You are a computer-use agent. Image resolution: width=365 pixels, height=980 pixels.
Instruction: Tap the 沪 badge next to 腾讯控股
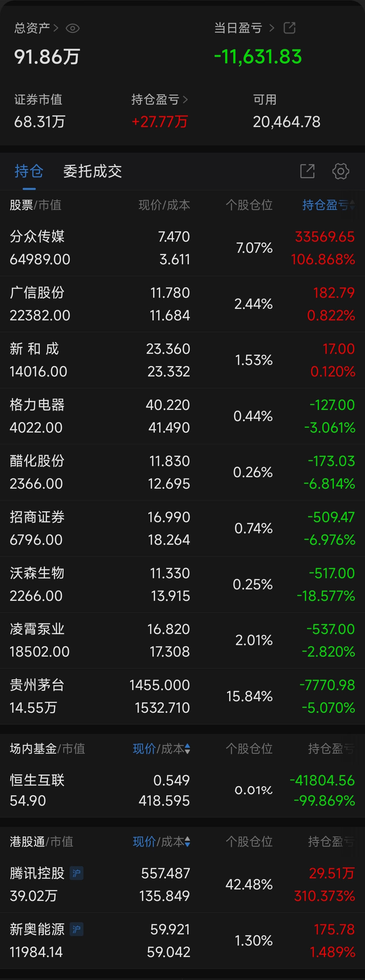[x=76, y=873]
